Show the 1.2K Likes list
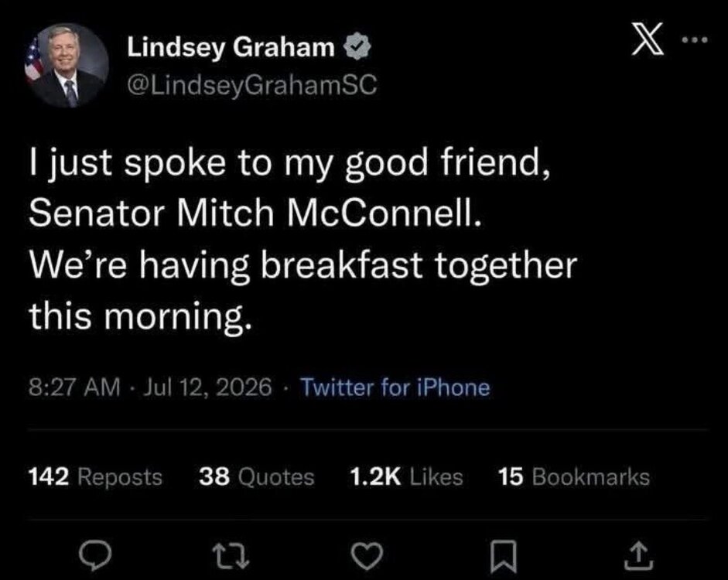The image size is (728, 580). (406, 476)
